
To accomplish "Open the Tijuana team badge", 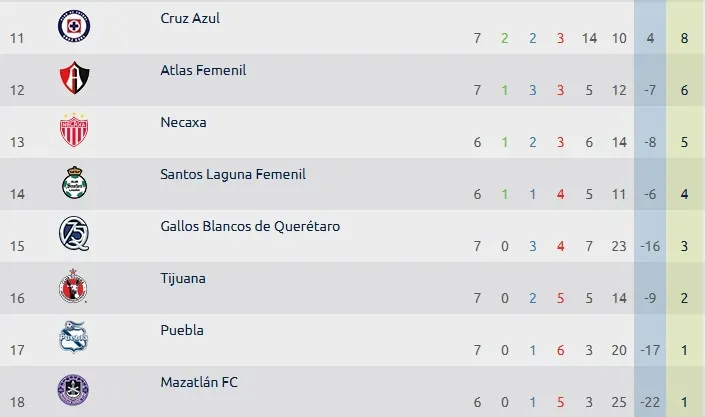I will 73,286.
